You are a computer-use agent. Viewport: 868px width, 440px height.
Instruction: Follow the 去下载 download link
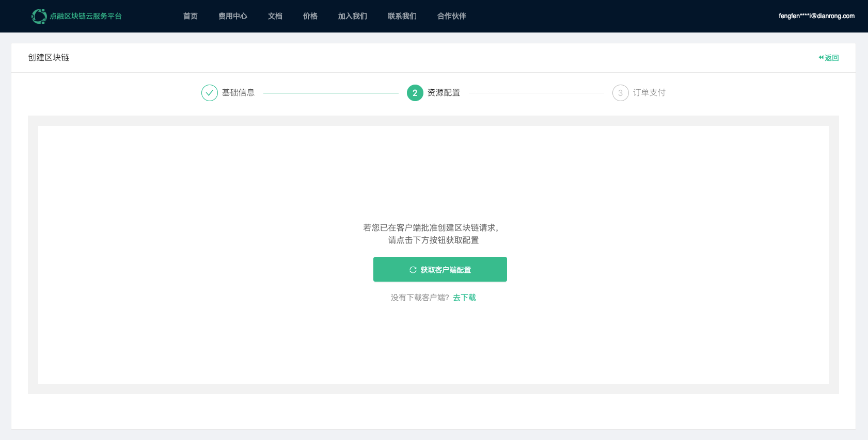pyautogui.click(x=465, y=298)
